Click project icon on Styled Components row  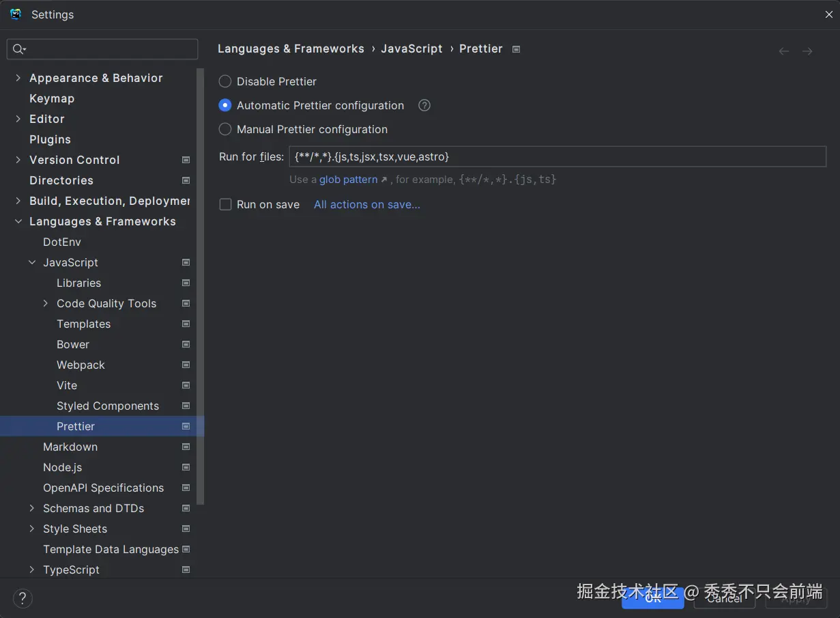point(186,406)
